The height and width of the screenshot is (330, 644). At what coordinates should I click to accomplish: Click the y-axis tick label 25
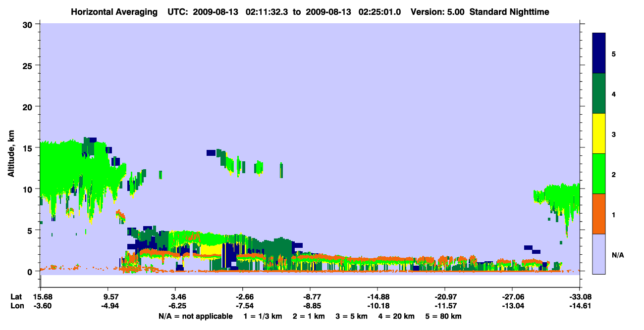tap(29, 65)
